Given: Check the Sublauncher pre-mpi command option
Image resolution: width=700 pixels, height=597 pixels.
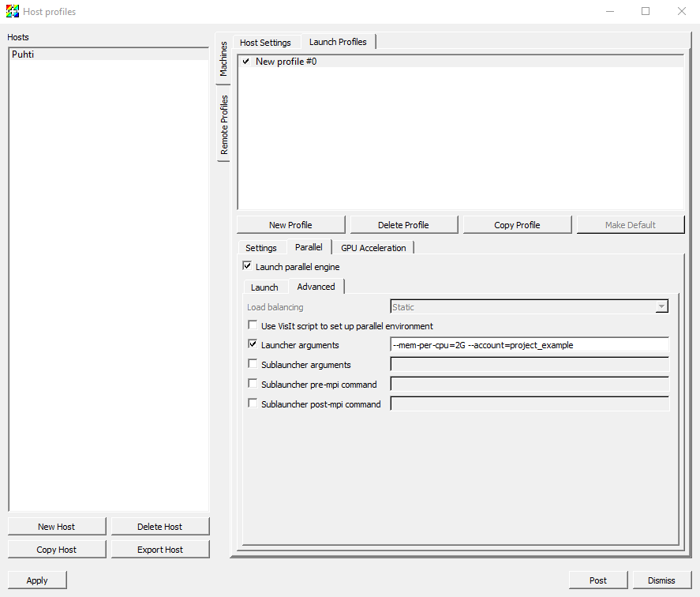Looking at the screenshot, I should click(x=253, y=384).
